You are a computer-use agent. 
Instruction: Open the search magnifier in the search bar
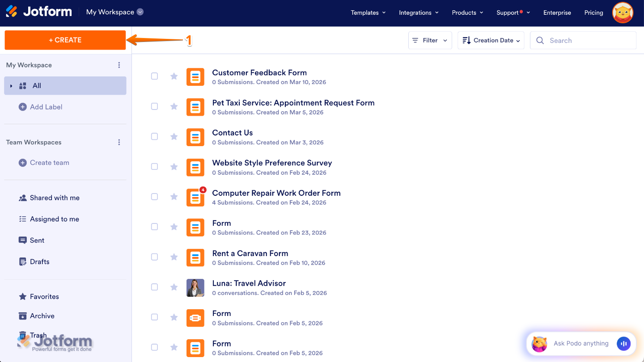tap(540, 40)
